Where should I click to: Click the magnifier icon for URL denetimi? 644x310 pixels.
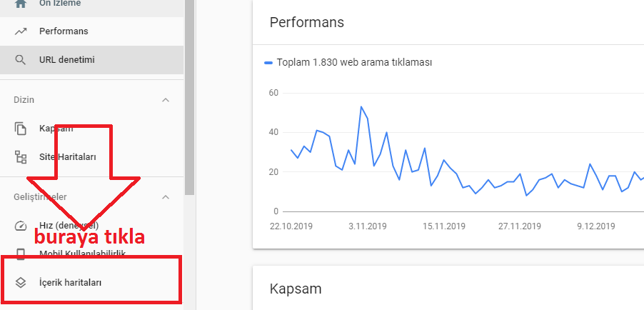pos(21,60)
